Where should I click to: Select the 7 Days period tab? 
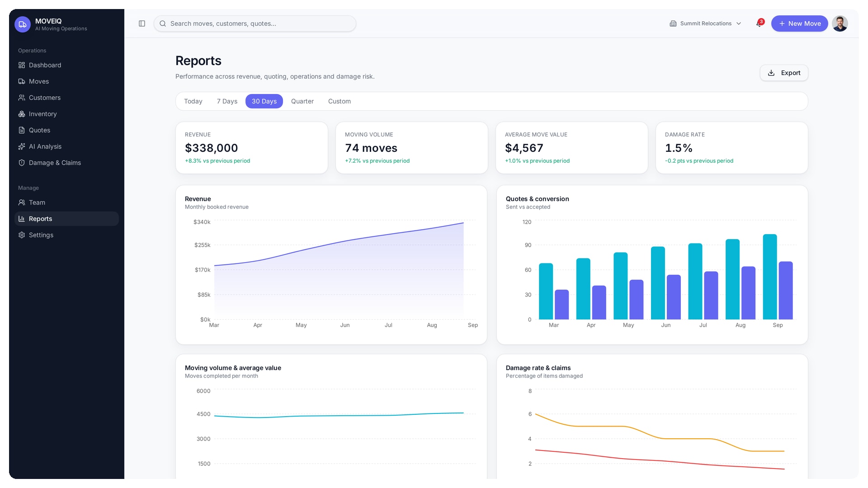227,101
